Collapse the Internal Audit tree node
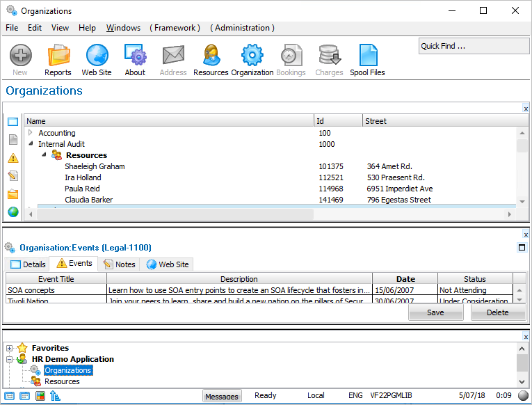The width and height of the screenshot is (532, 405). click(31, 144)
